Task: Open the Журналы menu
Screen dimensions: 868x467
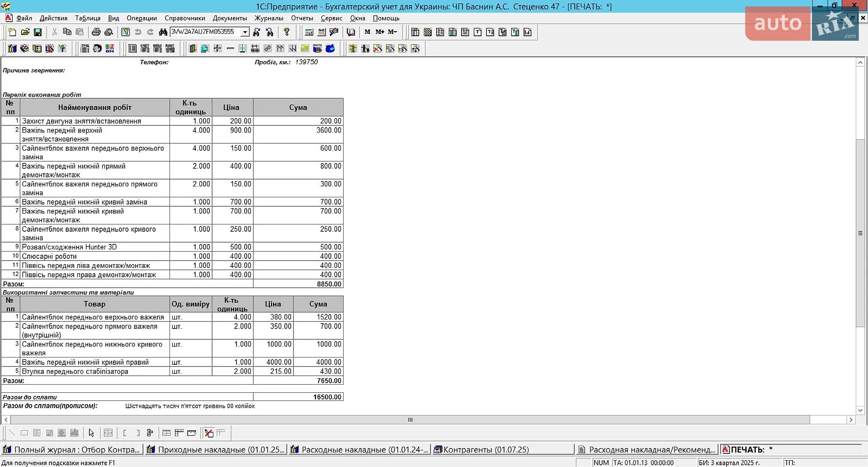Action: point(269,18)
